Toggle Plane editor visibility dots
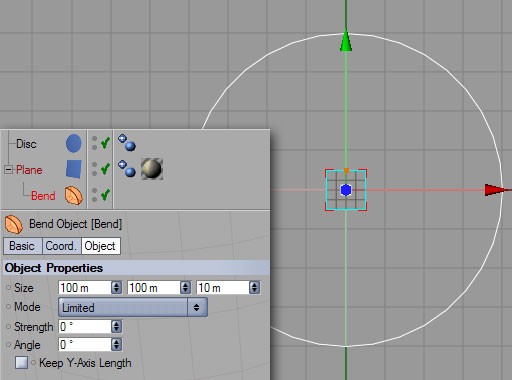This screenshot has height=380, width=512. coord(94,169)
